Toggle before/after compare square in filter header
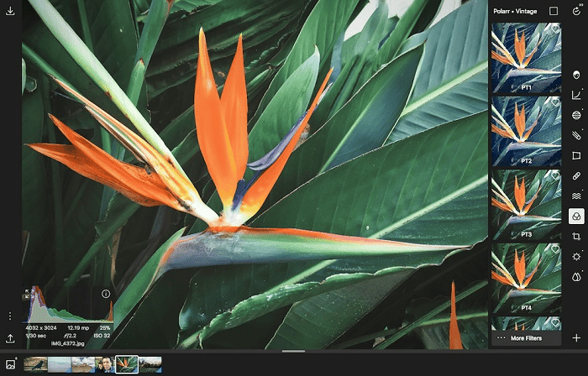The image size is (588, 376). point(553,12)
